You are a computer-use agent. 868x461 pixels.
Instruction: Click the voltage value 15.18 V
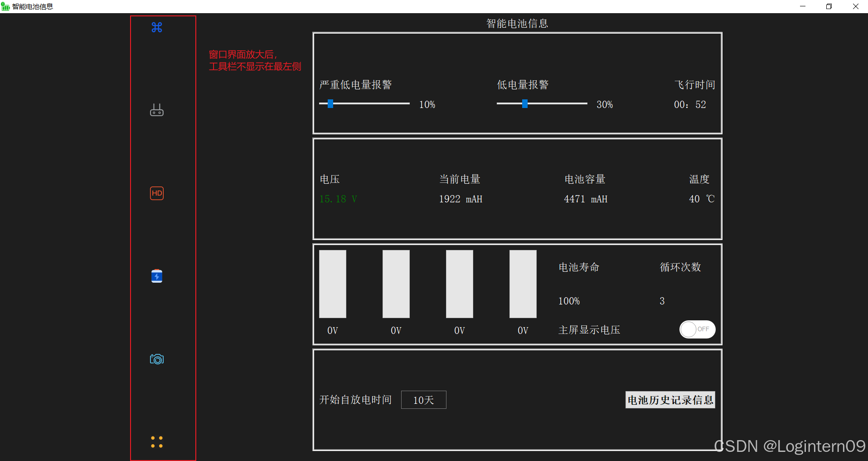(x=338, y=199)
